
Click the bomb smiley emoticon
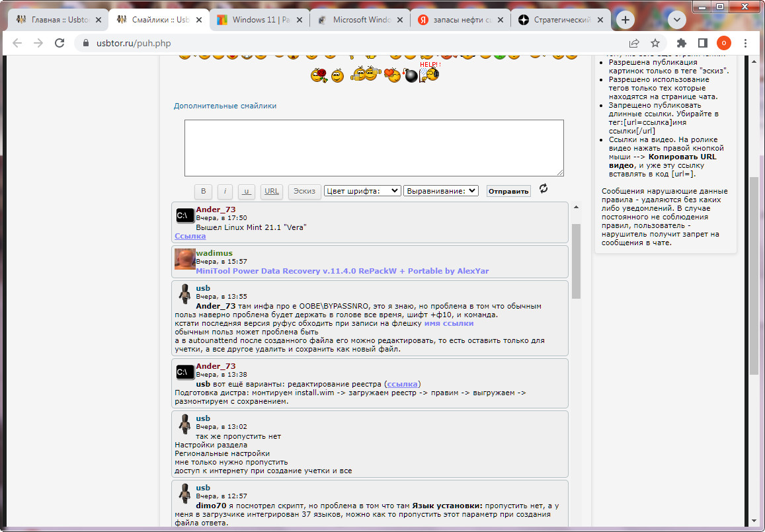click(x=411, y=76)
